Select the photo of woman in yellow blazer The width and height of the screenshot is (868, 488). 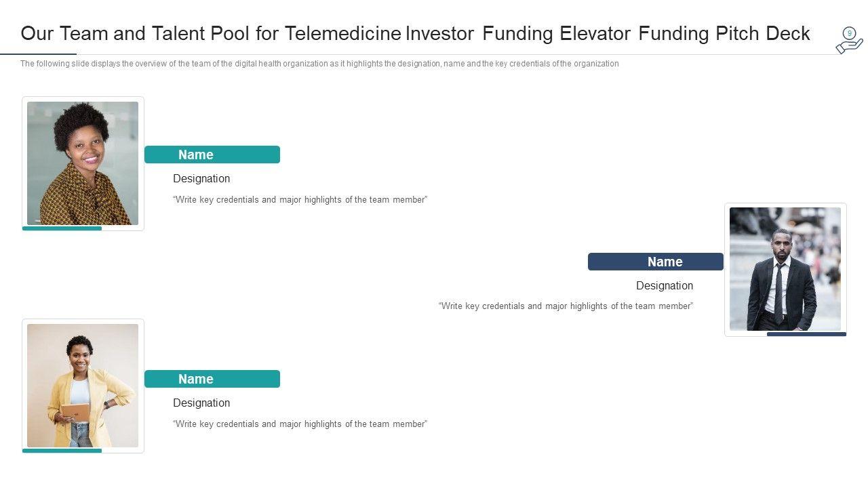(x=83, y=385)
